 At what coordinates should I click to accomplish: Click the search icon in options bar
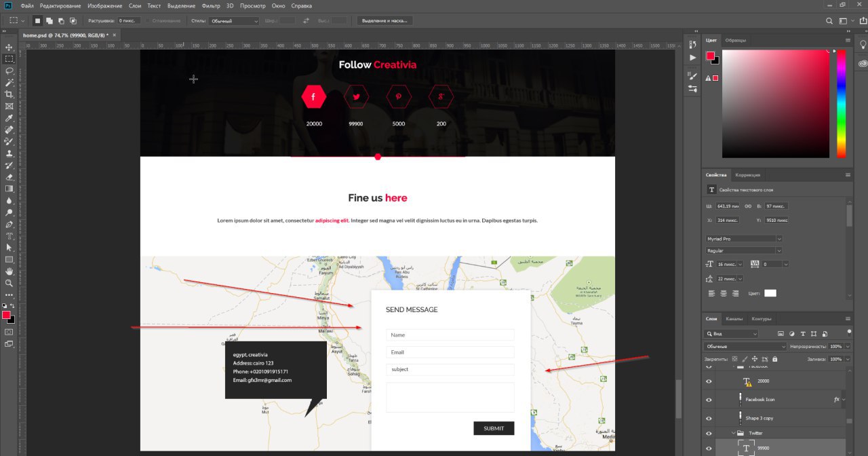(829, 21)
